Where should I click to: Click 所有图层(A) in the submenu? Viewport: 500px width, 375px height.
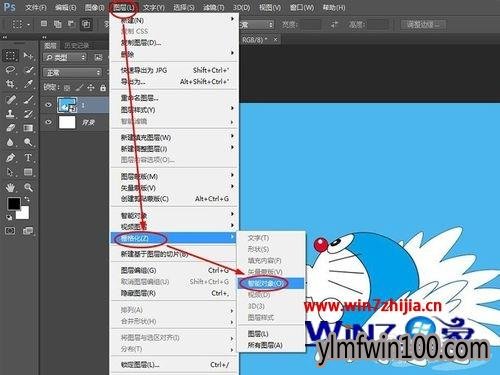coord(265,345)
